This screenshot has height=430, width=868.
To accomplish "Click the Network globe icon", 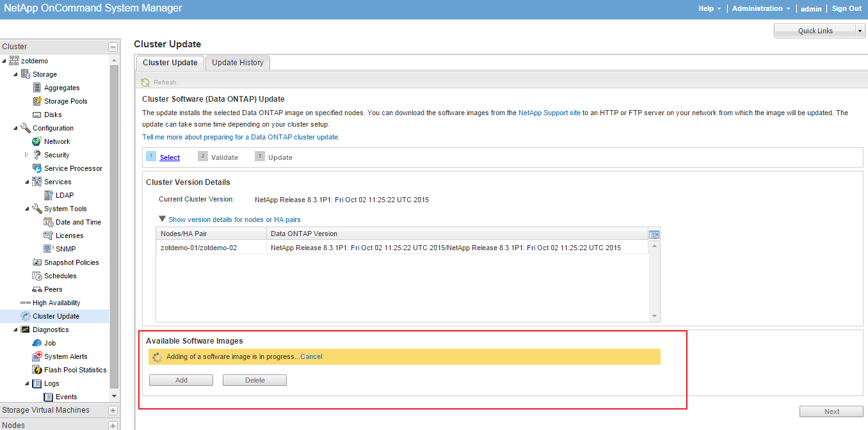I will point(37,141).
